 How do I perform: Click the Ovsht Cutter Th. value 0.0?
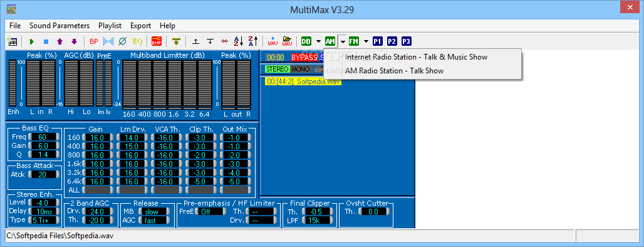(374, 212)
